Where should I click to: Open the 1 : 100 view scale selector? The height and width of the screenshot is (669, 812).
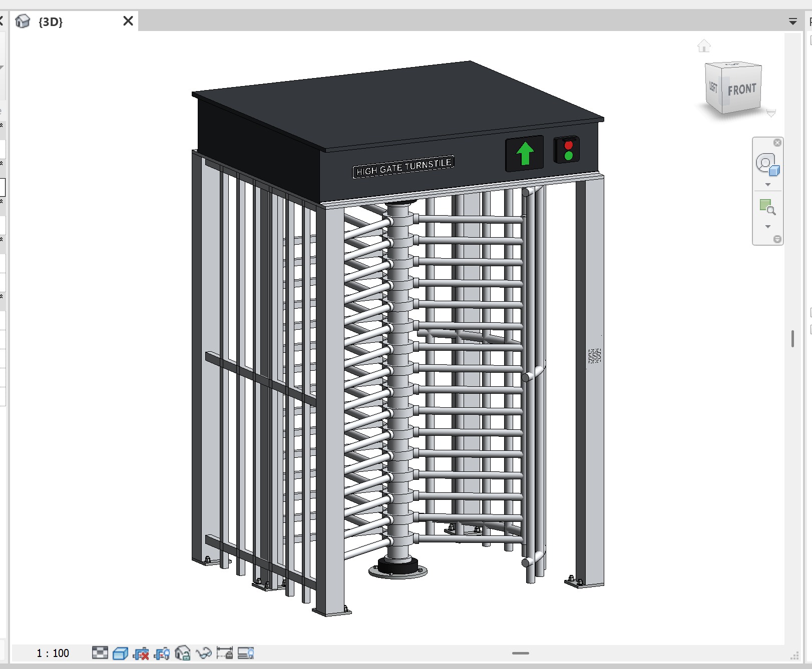[x=53, y=653]
